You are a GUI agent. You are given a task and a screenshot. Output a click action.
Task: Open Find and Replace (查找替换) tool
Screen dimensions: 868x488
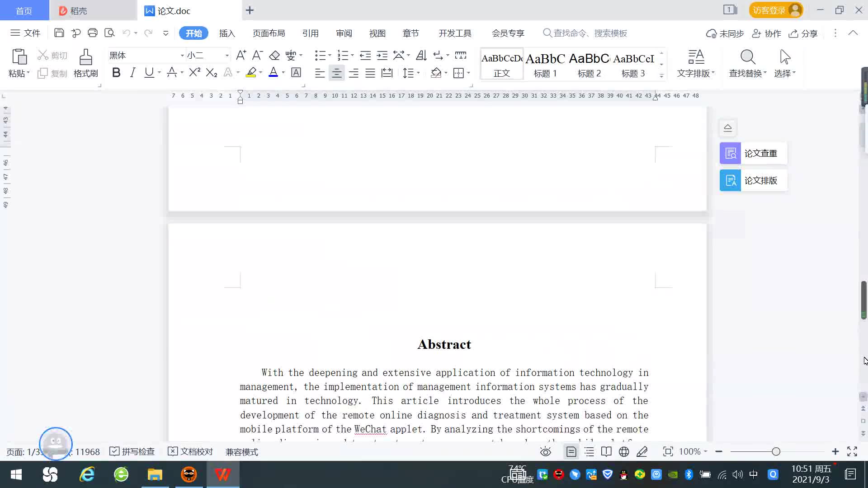747,63
